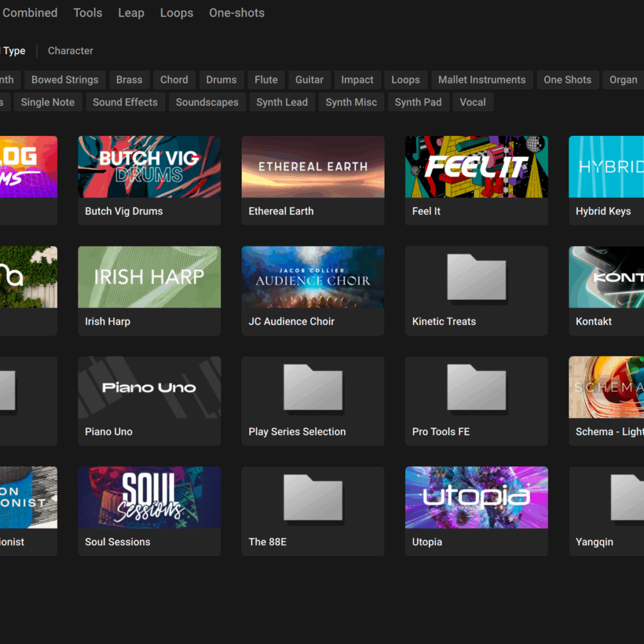
Task: Select the Type filter category
Action: click(14, 51)
